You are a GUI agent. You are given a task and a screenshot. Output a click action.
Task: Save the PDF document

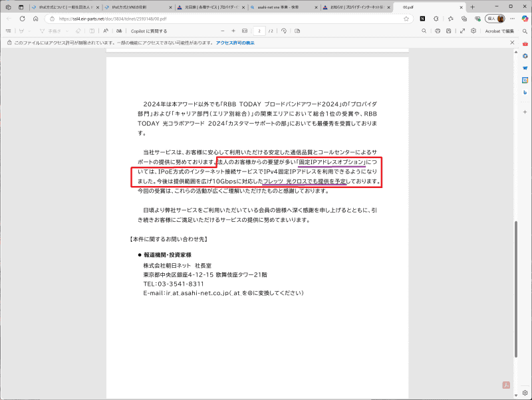click(x=448, y=31)
